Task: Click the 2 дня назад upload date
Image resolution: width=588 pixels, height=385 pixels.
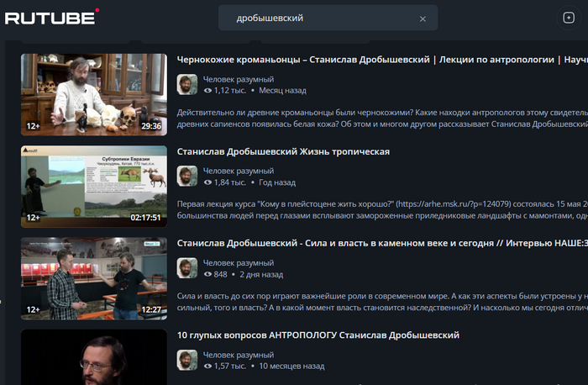Action: click(x=261, y=274)
